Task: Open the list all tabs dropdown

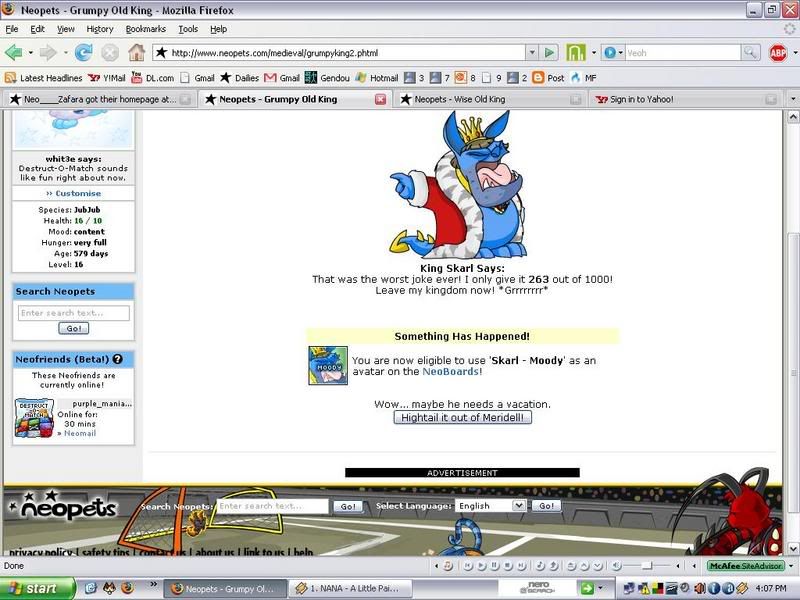Action: (792, 99)
